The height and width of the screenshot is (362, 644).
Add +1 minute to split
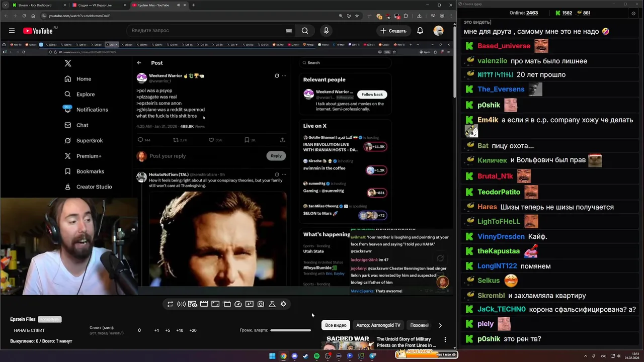click(156, 330)
